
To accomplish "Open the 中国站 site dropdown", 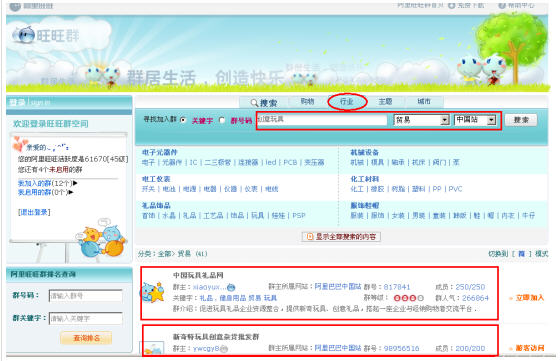I will 475,120.
